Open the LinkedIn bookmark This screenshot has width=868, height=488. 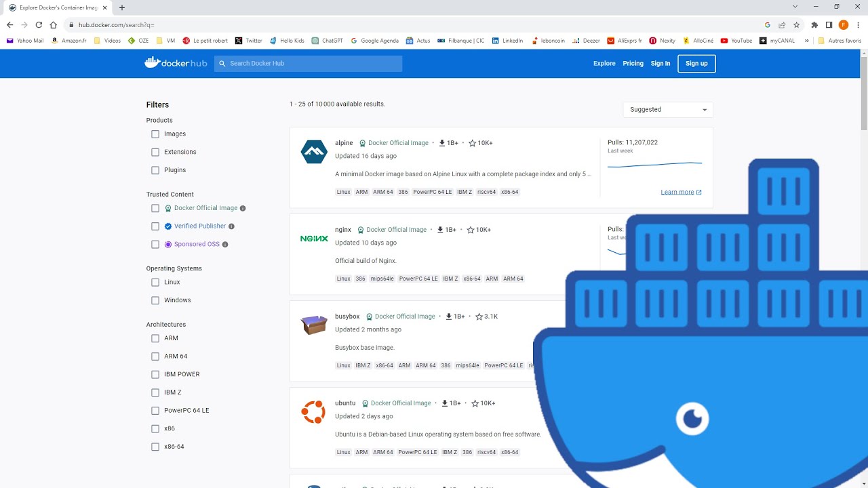(x=507, y=41)
